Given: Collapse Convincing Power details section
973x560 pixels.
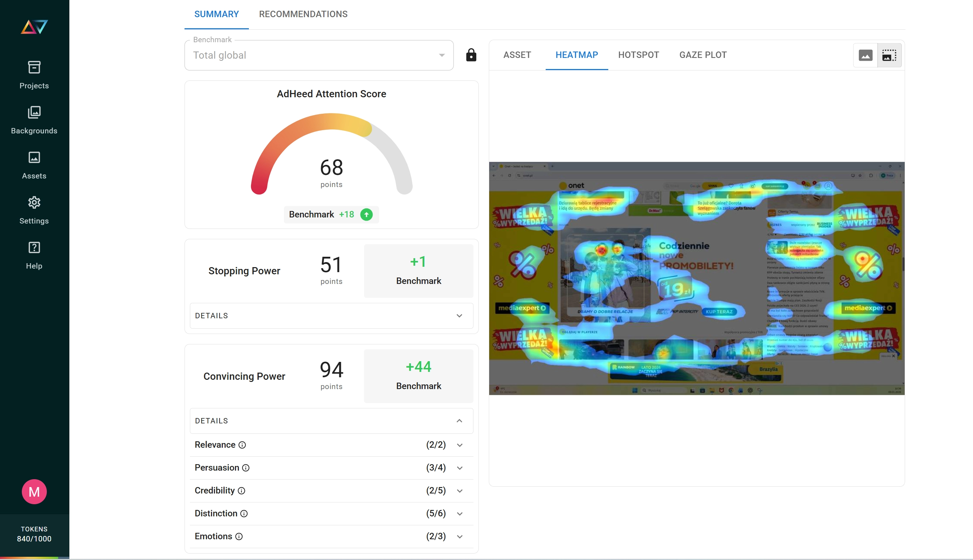Looking at the screenshot, I should 331,421.
